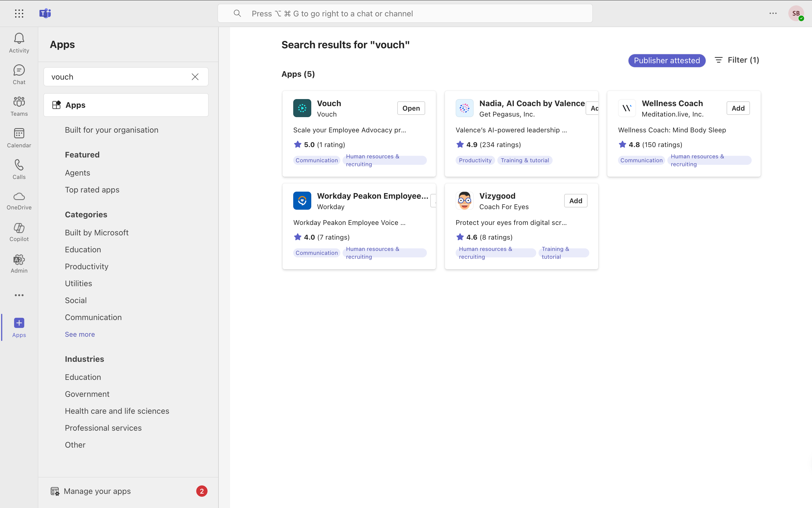
Task: Click the filter lines icon
Action: [x=718, y=60]
